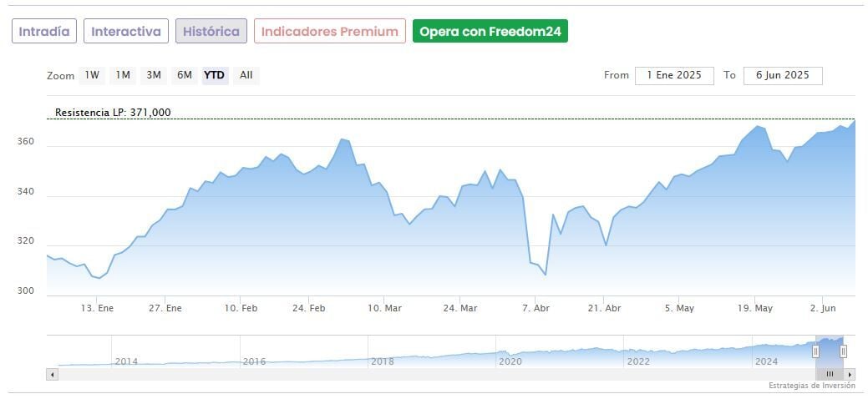This screenshot has height=399, width=868.
Task: Open the Histórica chart tab
Action: (x=211, y=32)
